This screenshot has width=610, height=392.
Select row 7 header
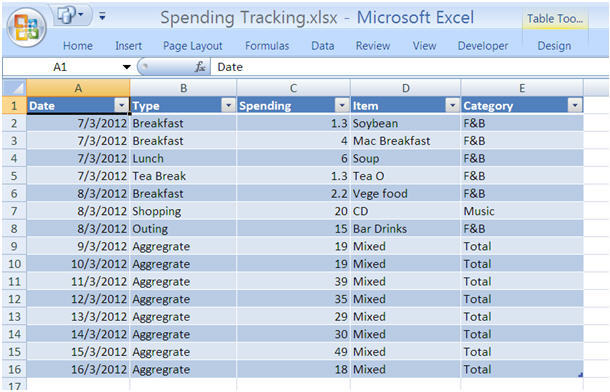tap(14, 211)
